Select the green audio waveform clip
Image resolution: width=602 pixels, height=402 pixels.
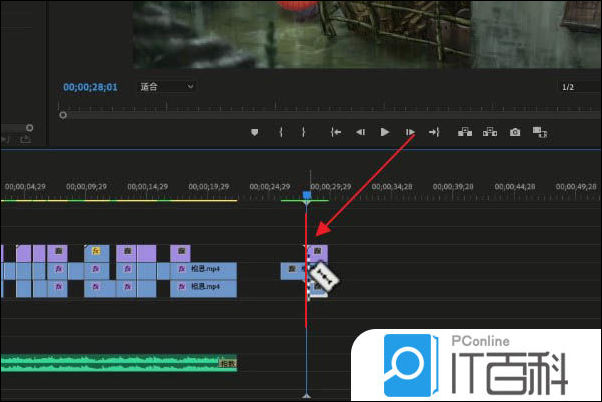coord(110,362)
